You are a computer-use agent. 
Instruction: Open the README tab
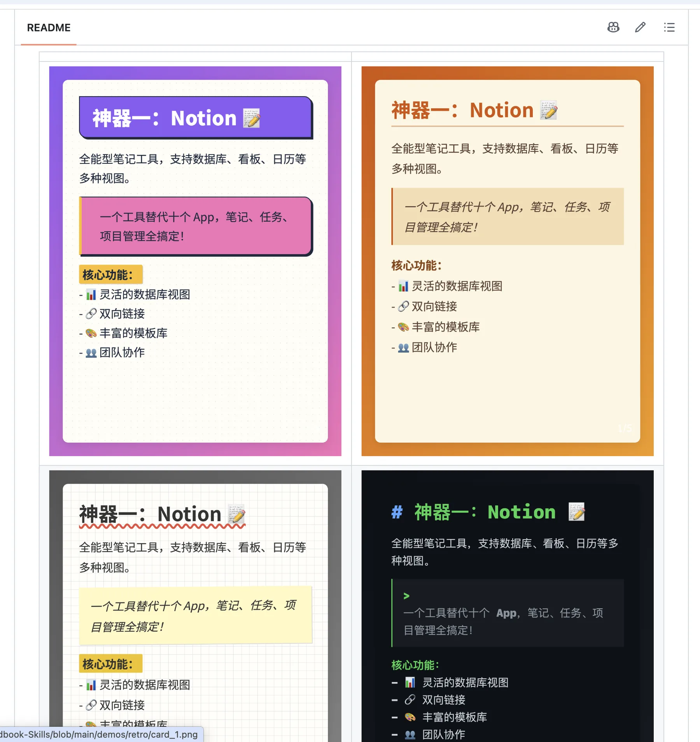49,28
